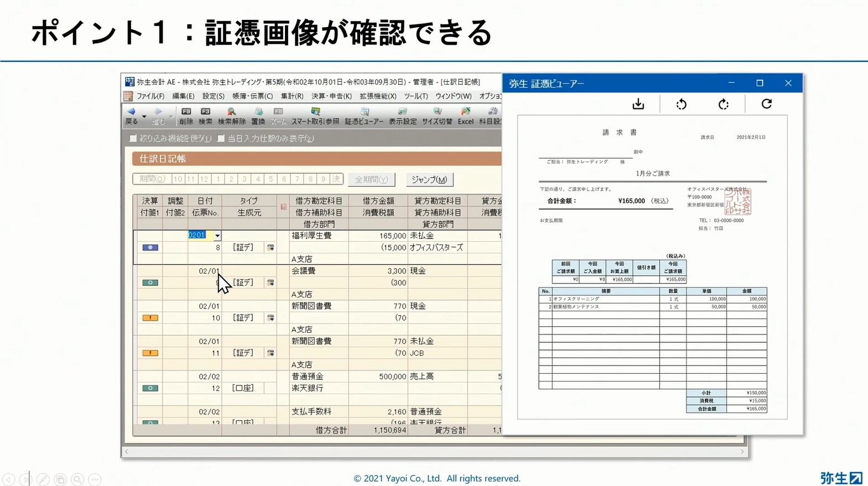Click the horizontal scrollbar's right arrow
The width and height of the screenshot is (868, 486).
point(742,452)
